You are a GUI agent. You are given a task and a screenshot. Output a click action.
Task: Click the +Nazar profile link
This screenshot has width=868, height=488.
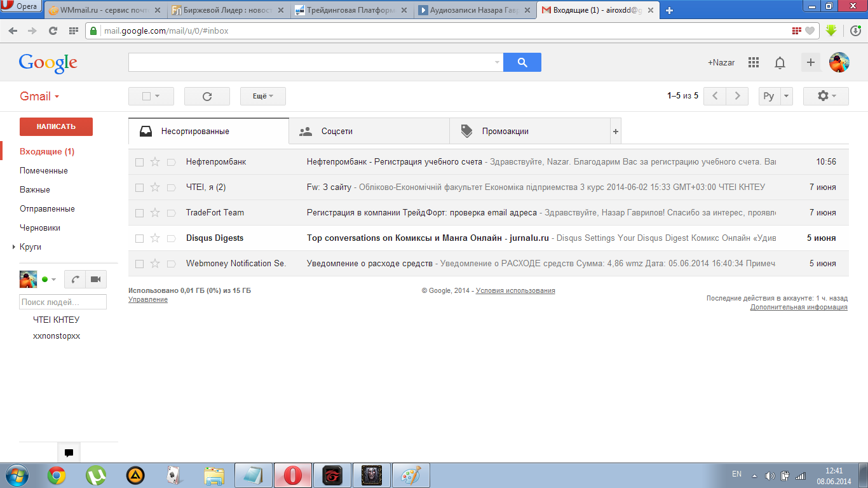[x=721, y=62]
